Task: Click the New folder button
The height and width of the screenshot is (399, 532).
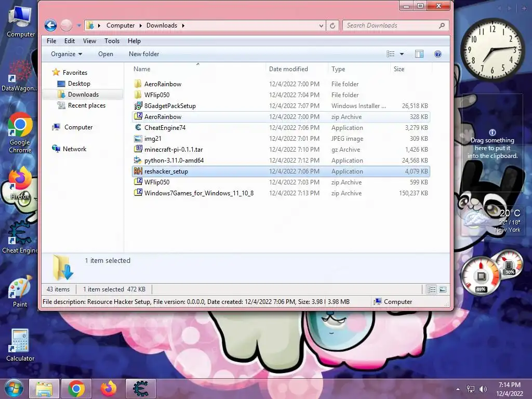Action: pyautogui.click(x=144, y=54)
